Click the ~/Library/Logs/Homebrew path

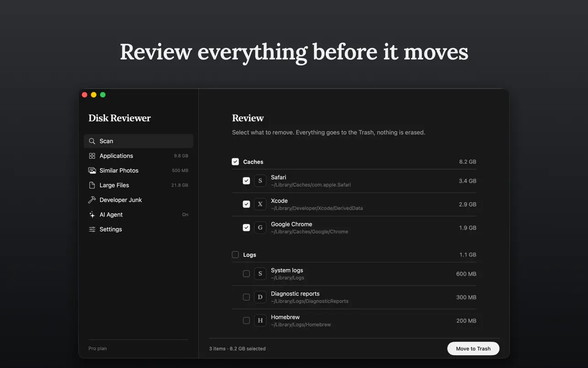[301, 325]
